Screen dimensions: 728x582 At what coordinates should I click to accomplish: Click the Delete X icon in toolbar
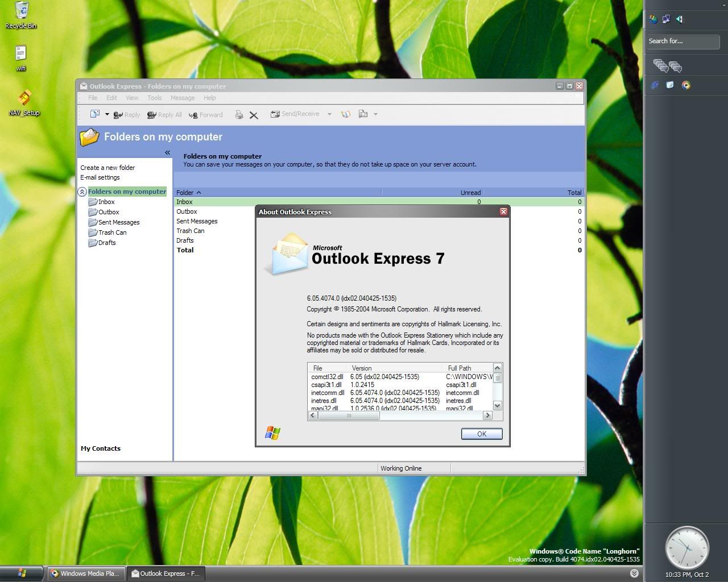pos(254,115)
